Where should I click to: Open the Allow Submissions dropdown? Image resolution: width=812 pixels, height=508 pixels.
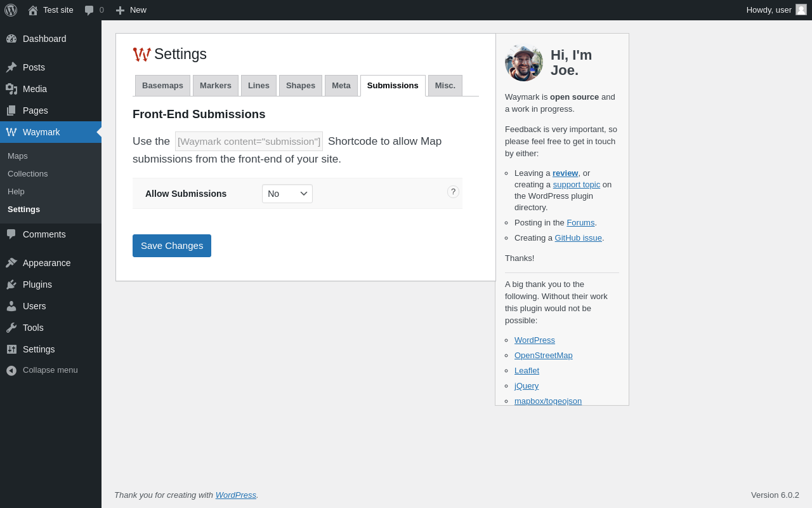tap(287, 194)
